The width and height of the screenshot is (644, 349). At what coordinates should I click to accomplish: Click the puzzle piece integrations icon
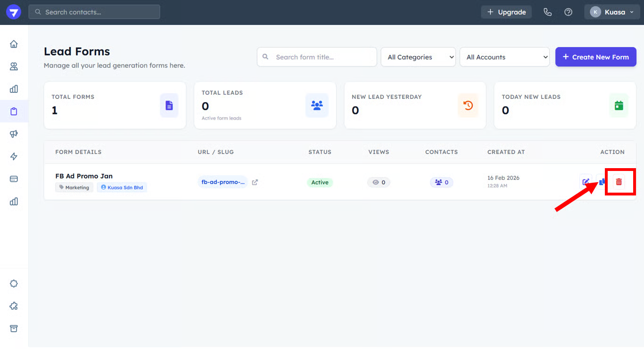coord(14,306)
